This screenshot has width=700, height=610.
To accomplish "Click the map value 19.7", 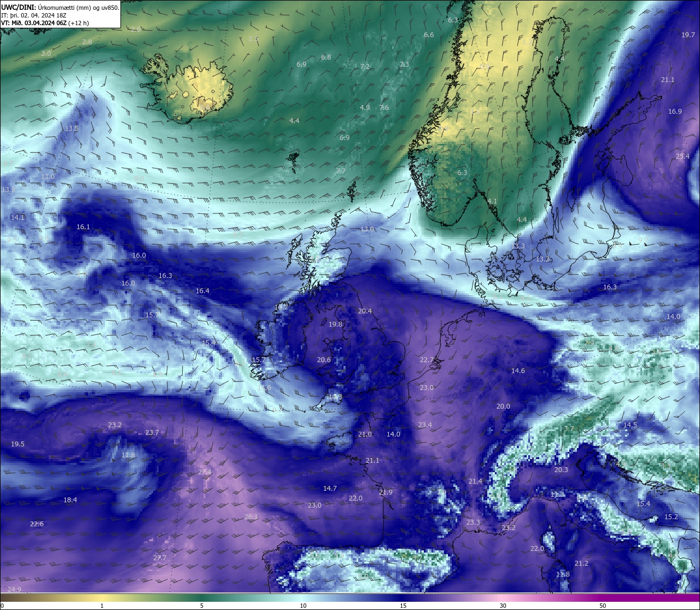I will tap(688, 35).
